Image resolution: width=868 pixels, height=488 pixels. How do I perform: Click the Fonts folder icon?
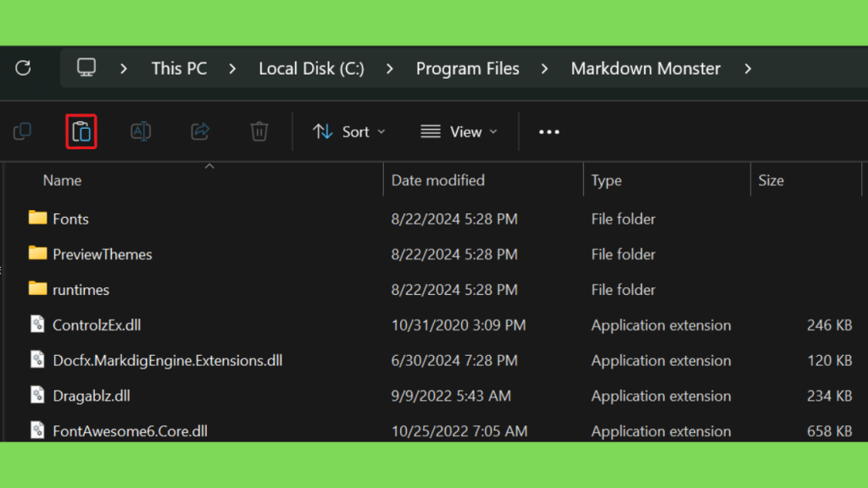[x=37, y=218]
